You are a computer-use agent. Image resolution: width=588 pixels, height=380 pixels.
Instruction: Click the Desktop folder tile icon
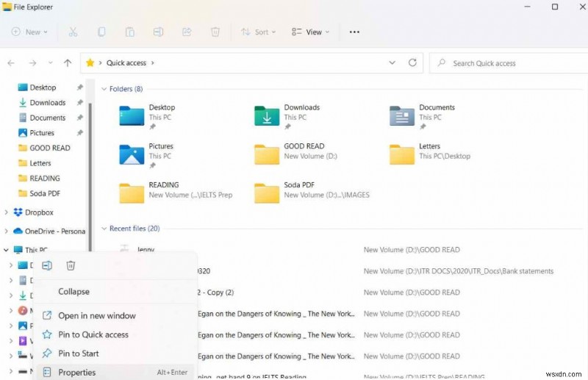132,115
